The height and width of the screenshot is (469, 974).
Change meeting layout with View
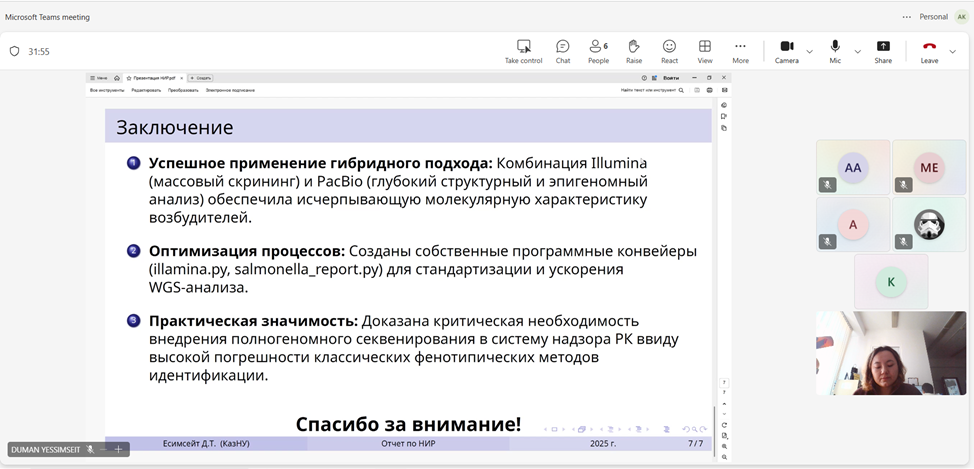[x=705, y=52]
